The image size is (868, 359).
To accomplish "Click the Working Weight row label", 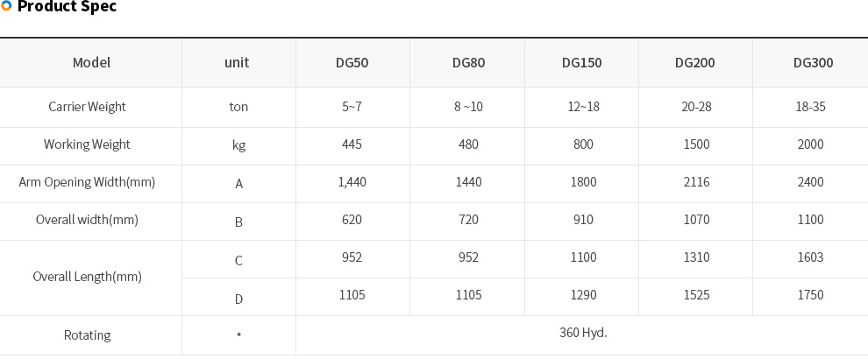I will 88,144.
